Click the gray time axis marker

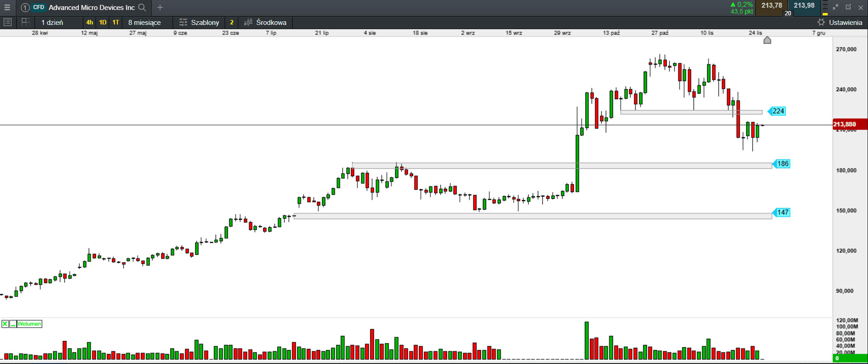coord(767,40)
